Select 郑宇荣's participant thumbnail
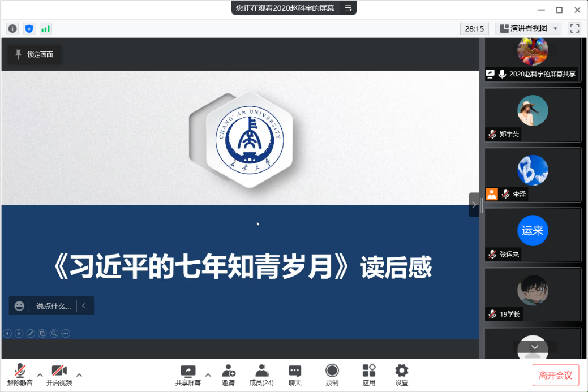The image size is (588, 392). pos(533,115)
